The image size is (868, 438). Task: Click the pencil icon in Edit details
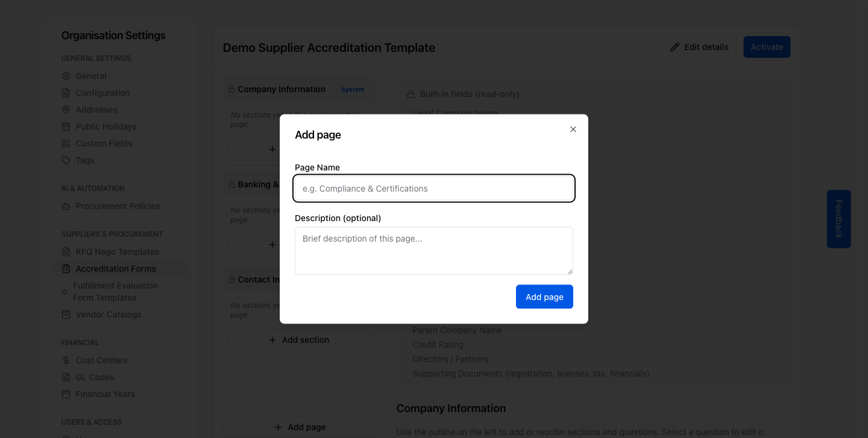(675, 47)
